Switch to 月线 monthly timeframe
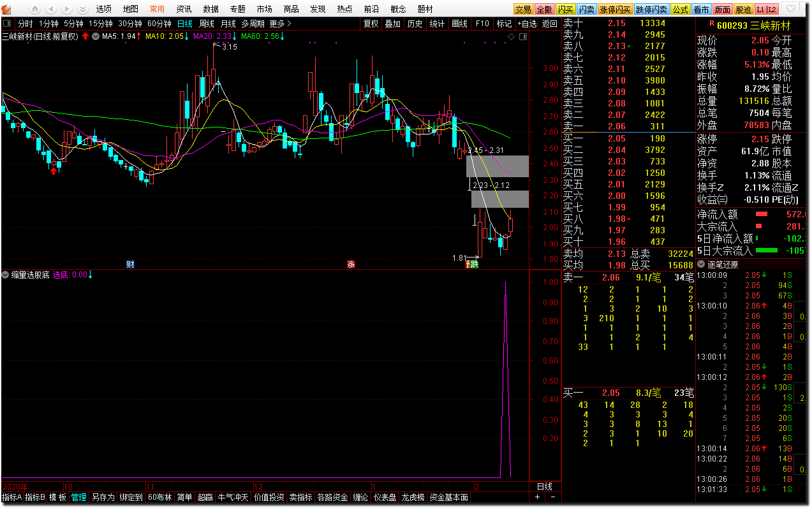This screenshot has height=508, width=812. pos(228,24)
